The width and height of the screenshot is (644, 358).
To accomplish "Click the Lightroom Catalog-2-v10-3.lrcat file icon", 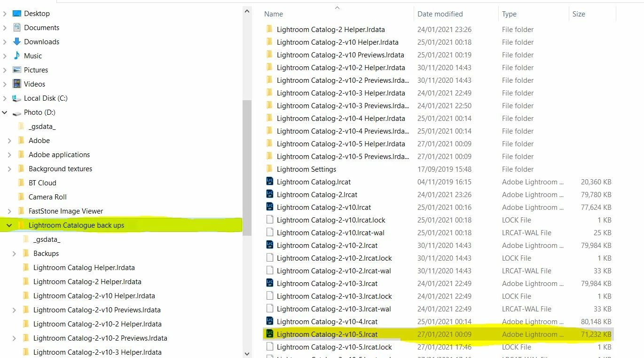I will tap(269, 283).
